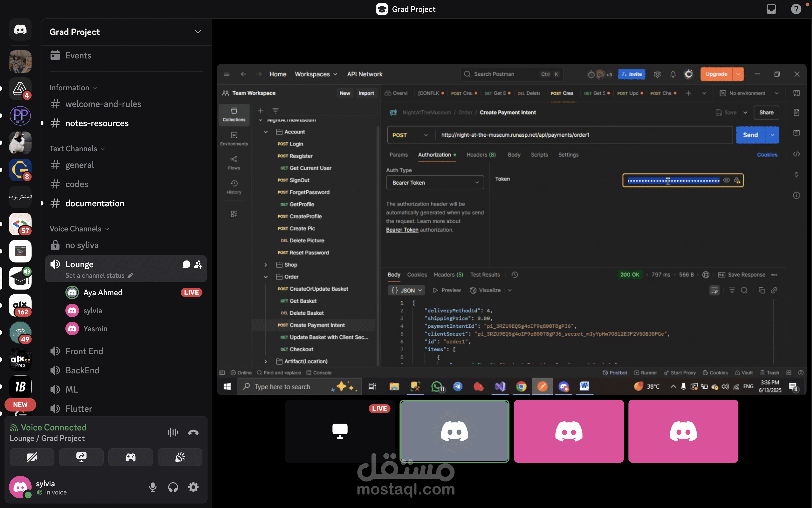This screenshot has width=812, height=508.
Task: Select Postman Environments sidebar icon
Action: [234, 139]
